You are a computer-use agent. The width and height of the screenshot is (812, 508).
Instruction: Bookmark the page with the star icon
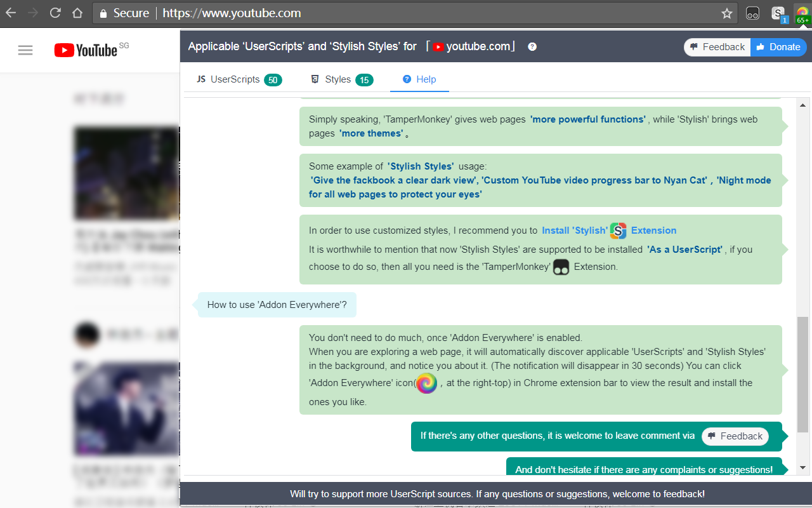[x=727, y=13]
